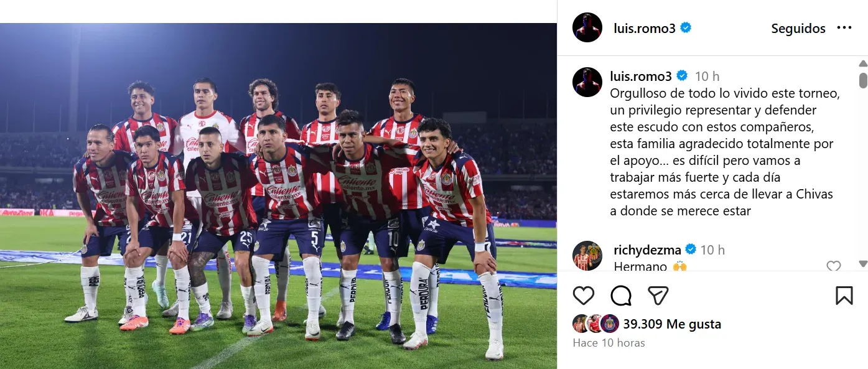Click the Seguidos following button
Viewport: 868px width, 369px height.
click(x=798, y=29)
